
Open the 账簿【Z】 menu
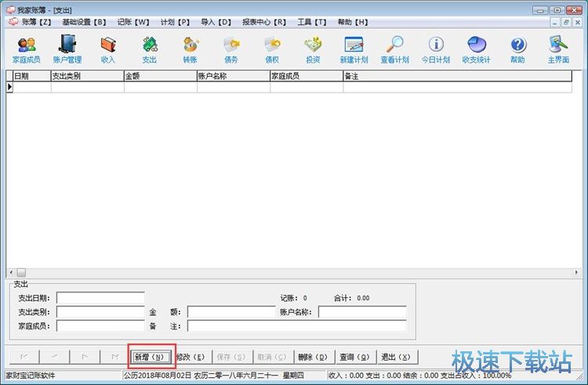pos(36,22)
